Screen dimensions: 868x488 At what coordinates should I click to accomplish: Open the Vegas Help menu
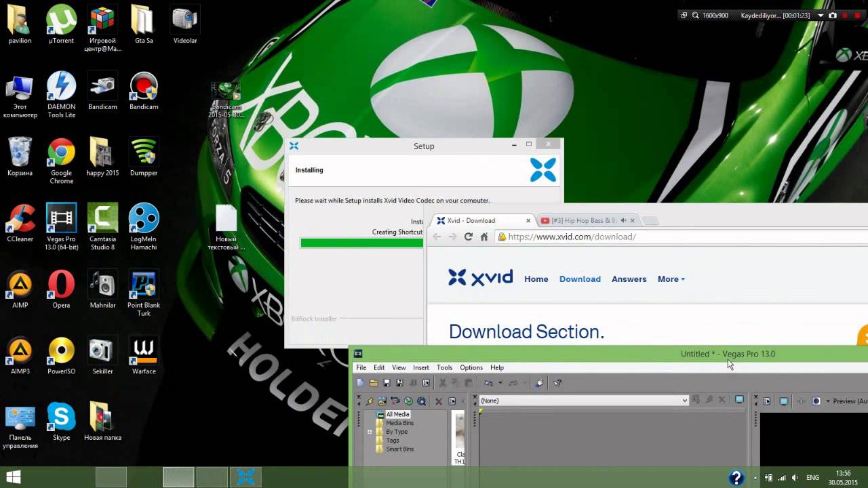(x=497, y=367)
